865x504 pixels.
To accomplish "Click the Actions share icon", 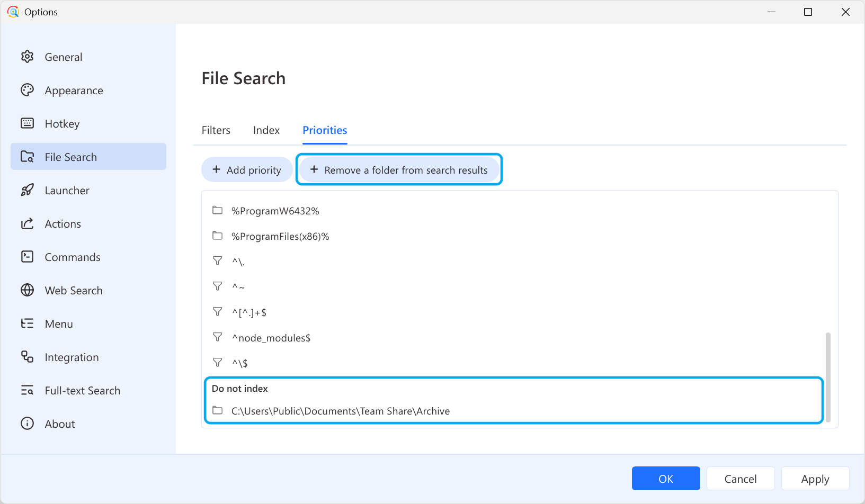I will point(27,223).
